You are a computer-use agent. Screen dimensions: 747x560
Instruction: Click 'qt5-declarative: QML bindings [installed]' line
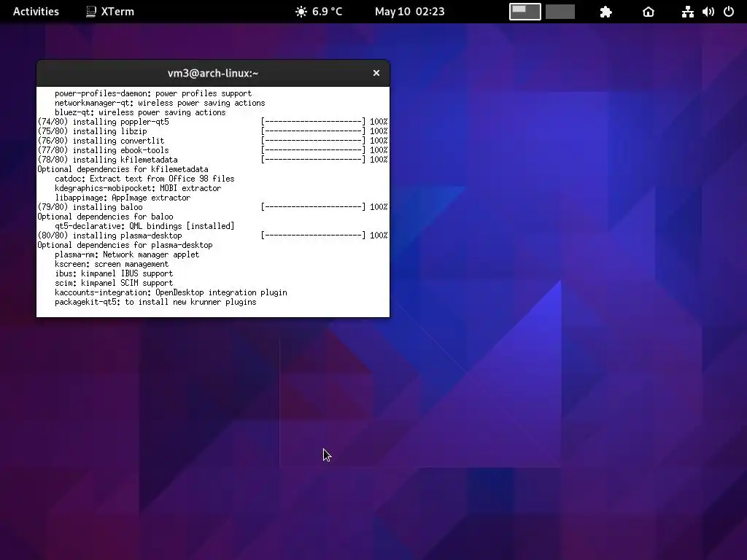click(145, 226)
